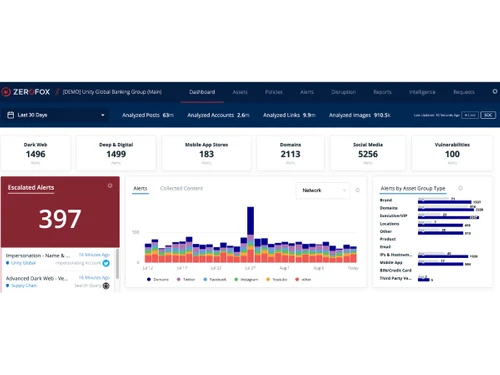Click the Product asset group label
The height and width of the screenshot is (375, 500).
pyautogui.click(x=388, y=239)
